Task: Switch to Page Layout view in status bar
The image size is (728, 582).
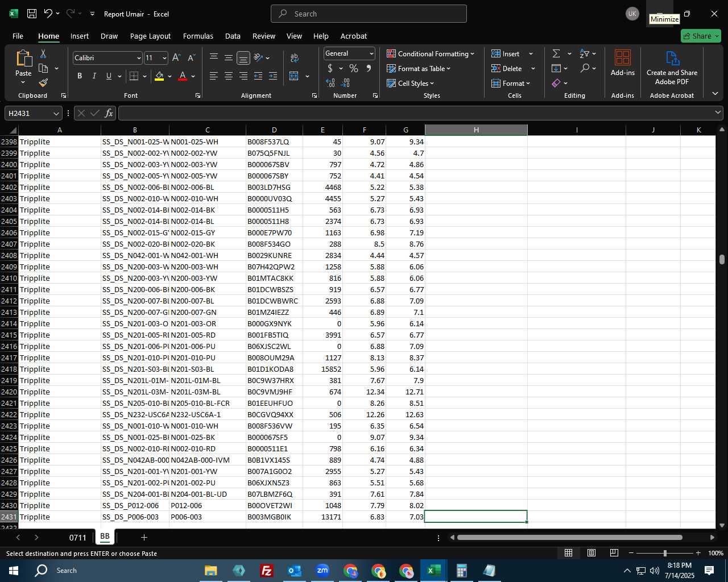Action: click(x=591, y=553)
